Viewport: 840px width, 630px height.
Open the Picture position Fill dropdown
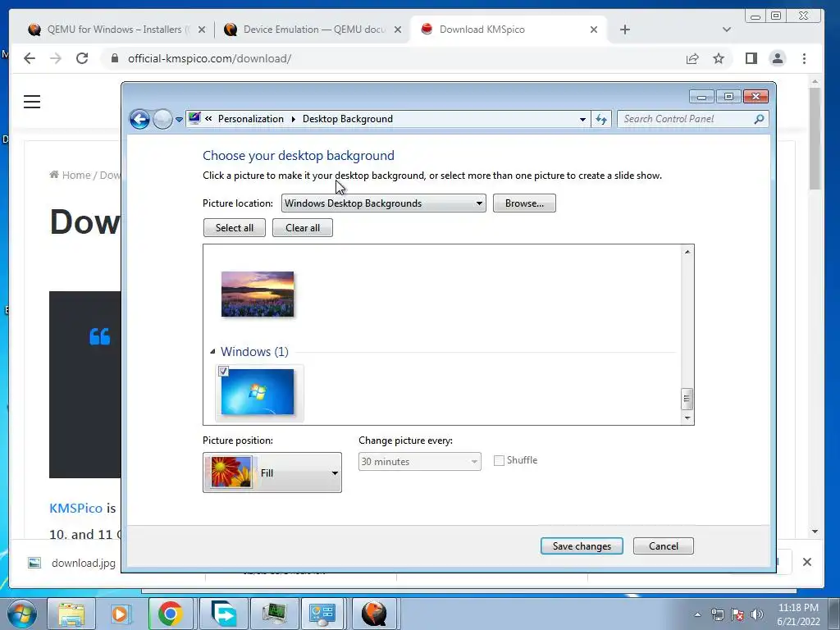pos(272,472)
